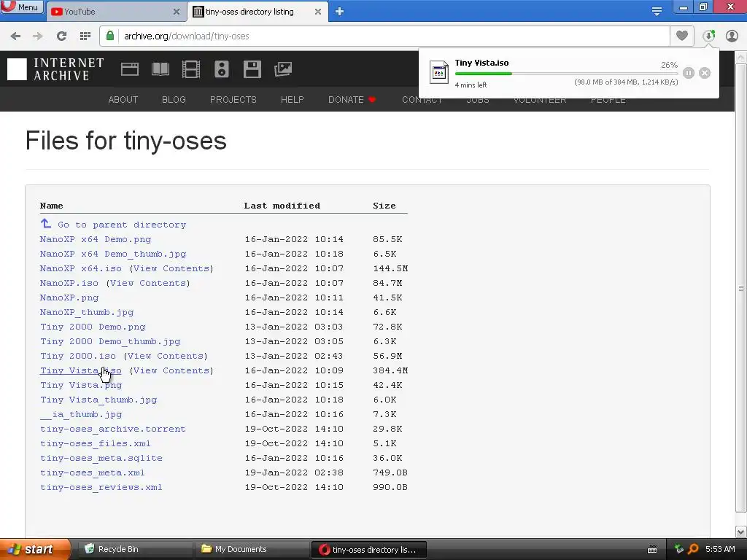This screenshot has width=747, height=560.
Task: Switch to Recycle Bin taskbar window
Action: pos(134,549)
